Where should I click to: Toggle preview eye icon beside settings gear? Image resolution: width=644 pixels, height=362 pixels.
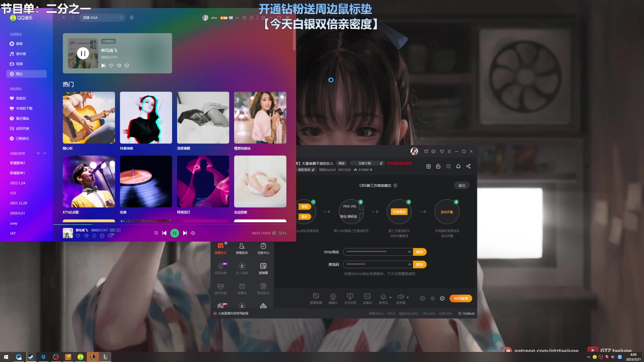point(433,298)
